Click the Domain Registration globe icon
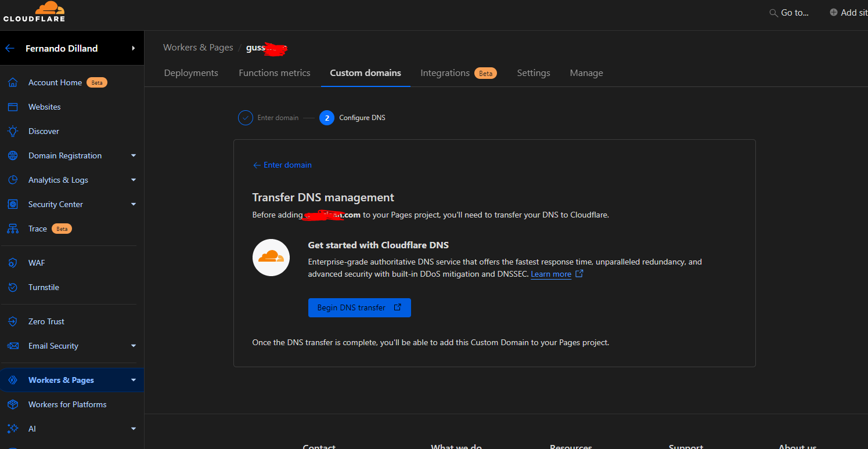The image size is (868, 449). 13,155
